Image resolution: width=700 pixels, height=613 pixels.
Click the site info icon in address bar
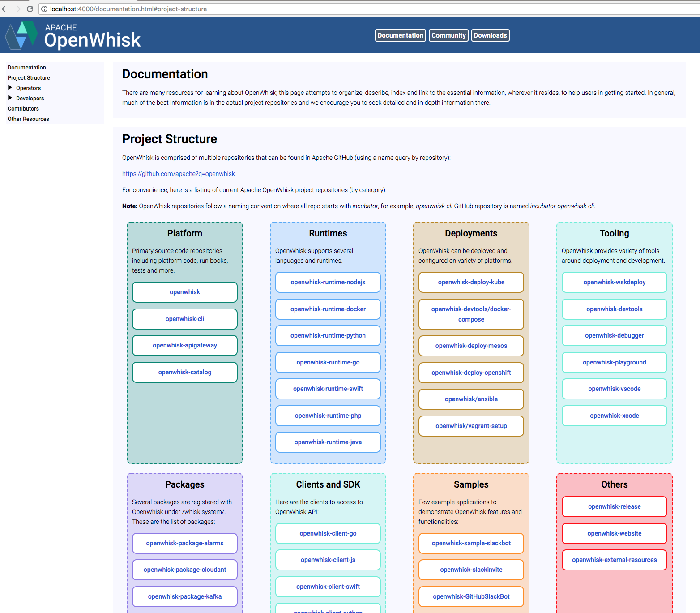point(44,9)
